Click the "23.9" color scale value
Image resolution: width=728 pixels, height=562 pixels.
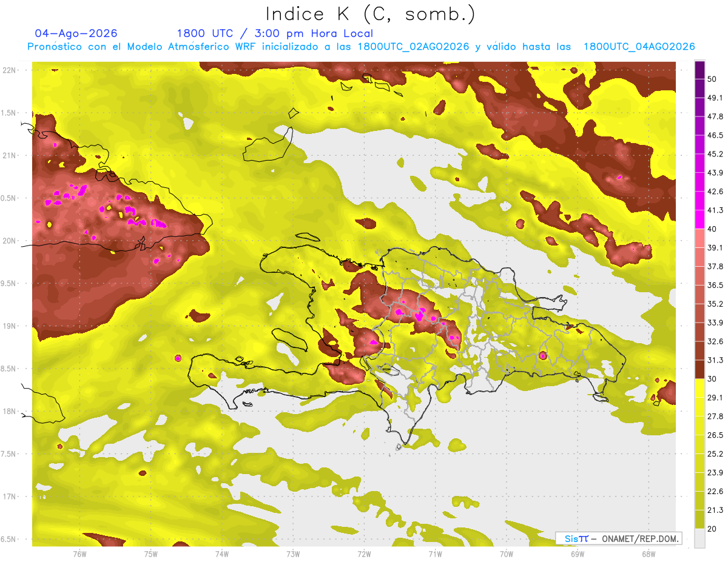coord(715,473)
